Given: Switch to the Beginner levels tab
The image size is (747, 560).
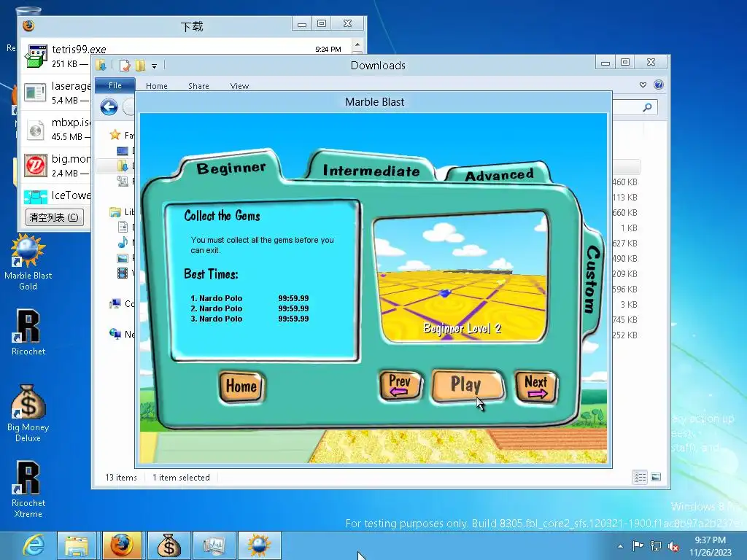Looking at the screenshot, I should pyautogui.click(x=231, y=168).
